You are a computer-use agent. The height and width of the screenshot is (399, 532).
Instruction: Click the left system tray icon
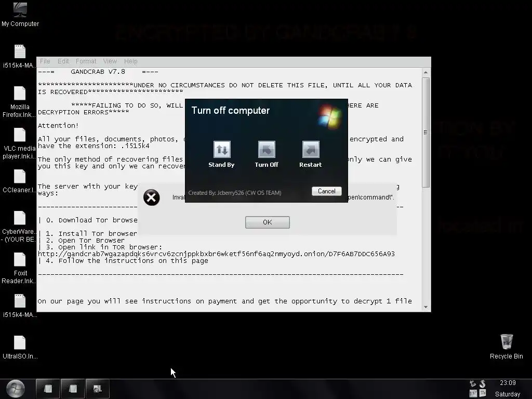[x=473, y=384]
